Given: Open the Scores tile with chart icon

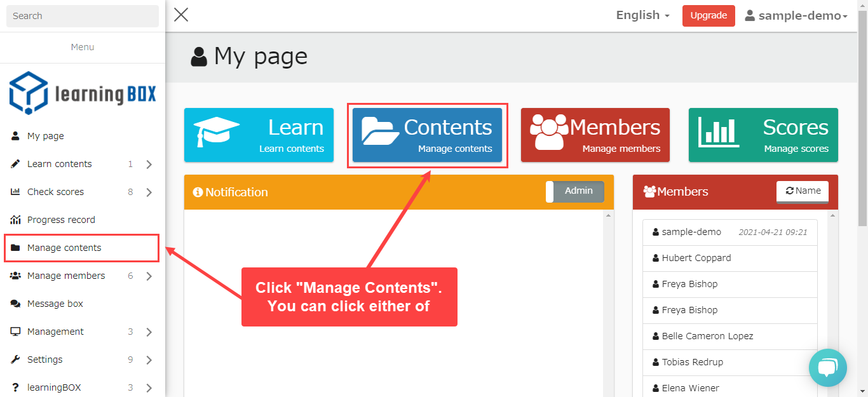Looking at the screenshot, I should point(763,135).
